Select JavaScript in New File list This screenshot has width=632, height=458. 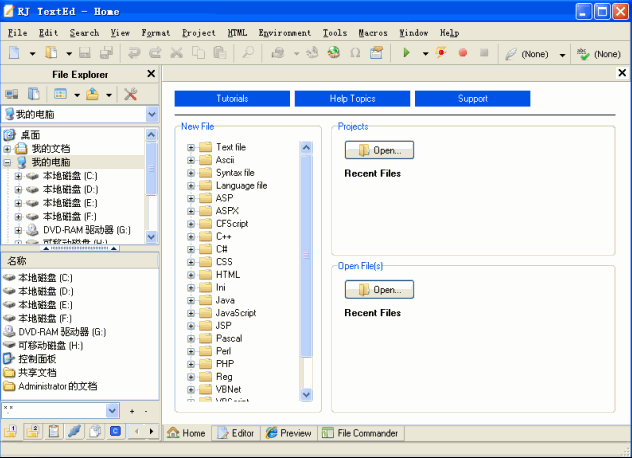[235, 313]
